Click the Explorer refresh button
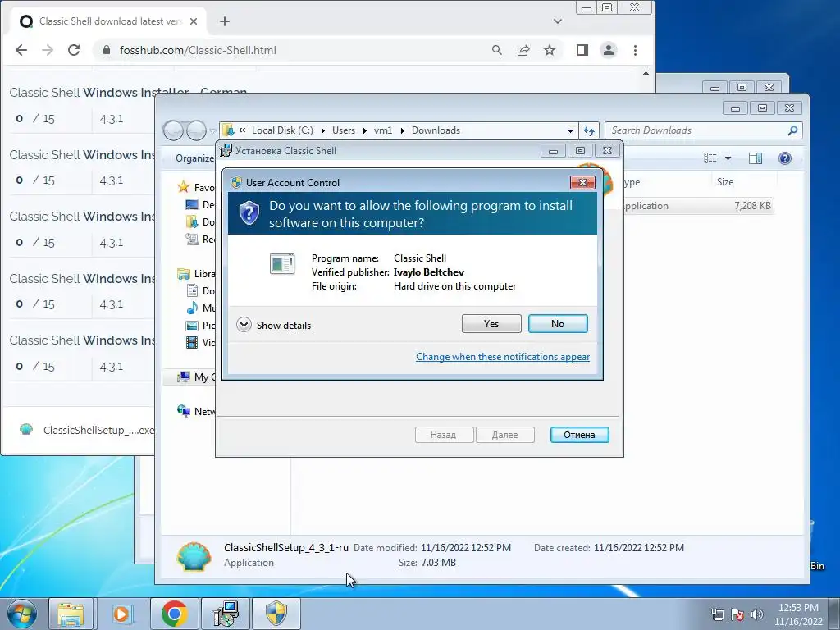Screen dimensions: 840x630 coord(589,130)
